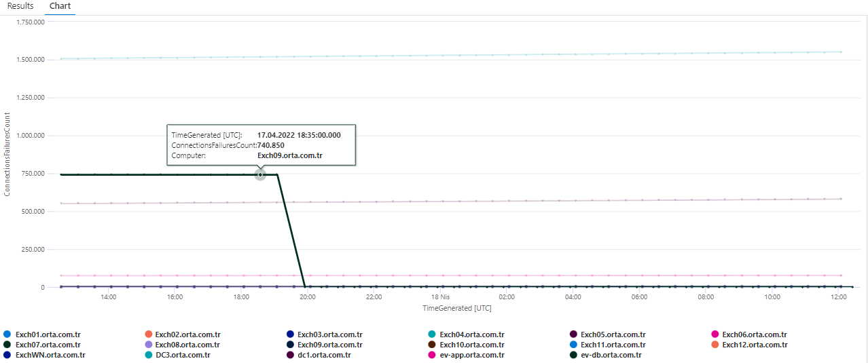Screen dimensions: 868x363
Task: Click Exch10.orta.com.tr legend entry
Action: click(x=467, y=345)
